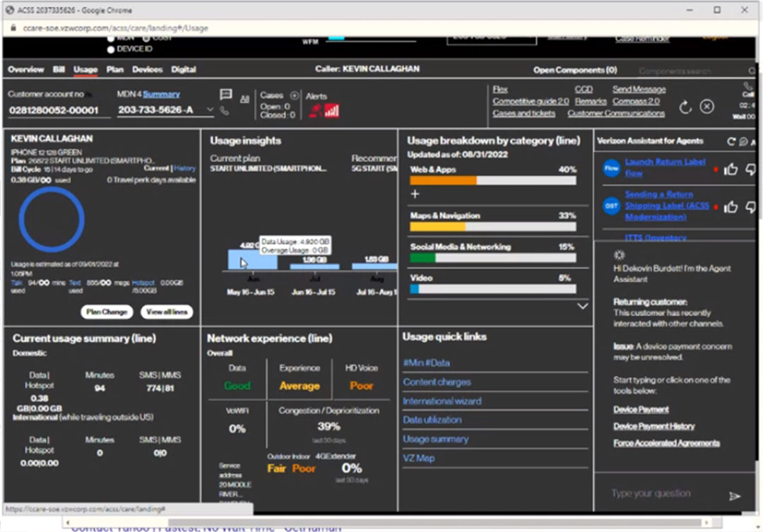Click the phone call icon below chat bubble
The width and height of the screenshot is (763, 532).
click(x=224, y=111)
